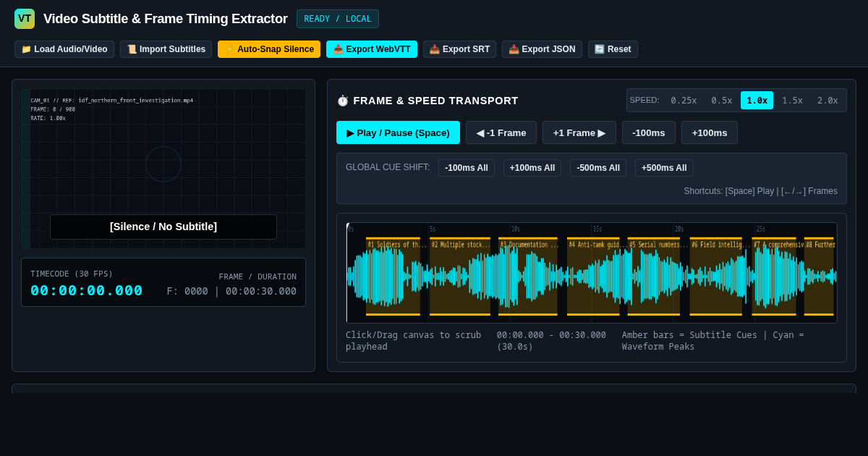This screenshot has width=868, height=456.
Task: Nudge playhead forward 100ms
Action: tap(710, 132)
